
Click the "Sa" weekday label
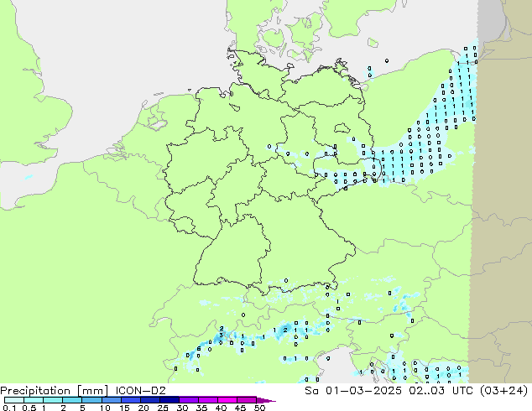coord(311,391)
